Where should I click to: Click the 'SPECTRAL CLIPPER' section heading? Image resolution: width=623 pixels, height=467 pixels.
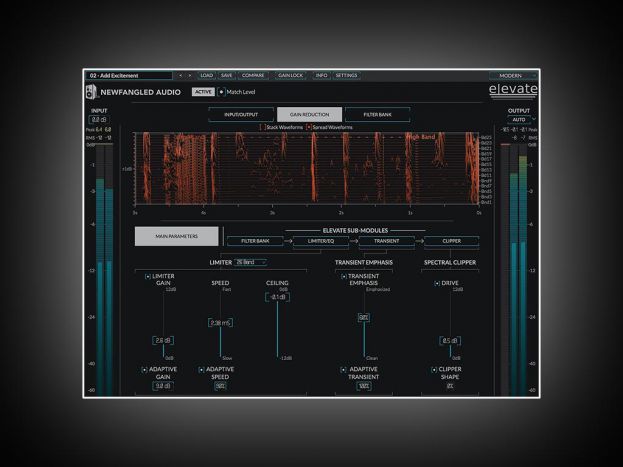coord(450,263)
